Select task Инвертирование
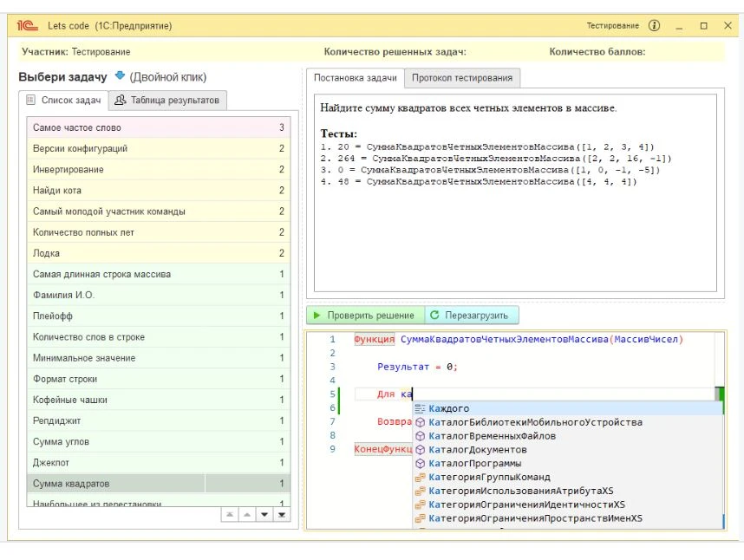Screen dimensions: 744x560 coord(159,169)
